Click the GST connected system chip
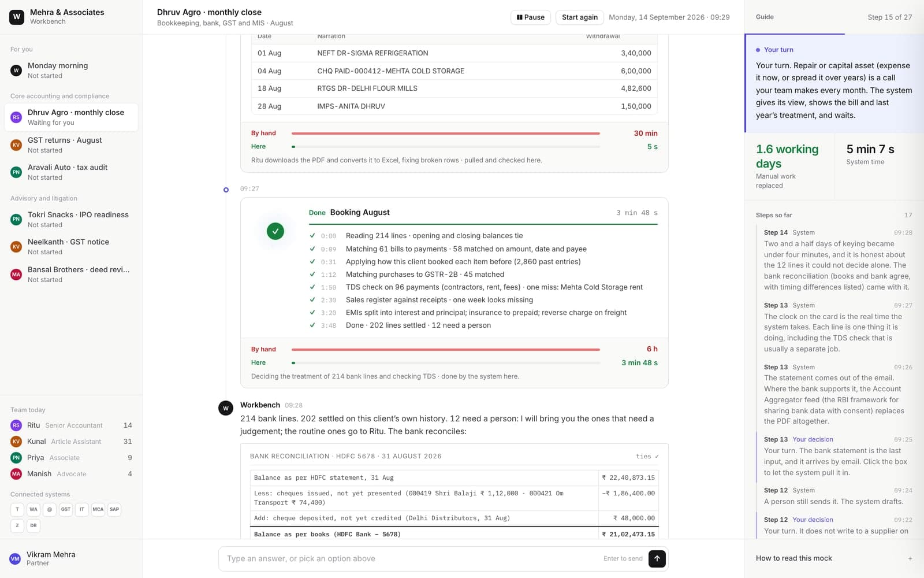 (x=66, y=509)
